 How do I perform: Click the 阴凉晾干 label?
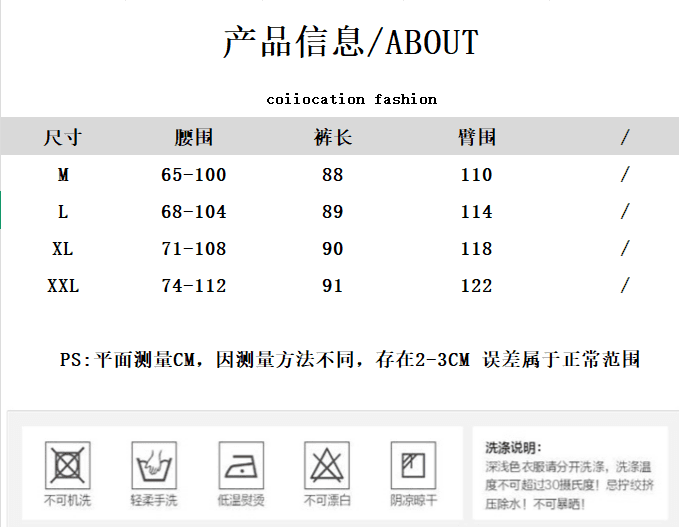pyautogui.click(x=414, y=501)
